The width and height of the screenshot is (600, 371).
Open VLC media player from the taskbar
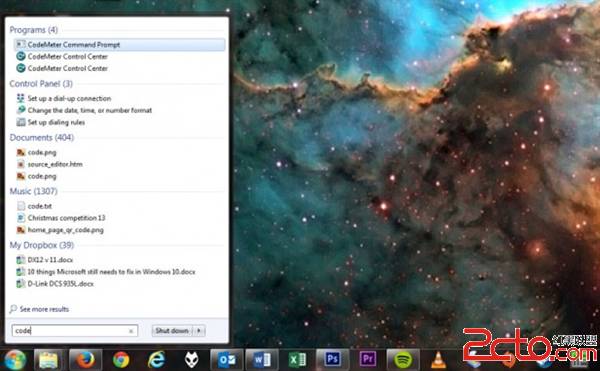tap(438, 360)
